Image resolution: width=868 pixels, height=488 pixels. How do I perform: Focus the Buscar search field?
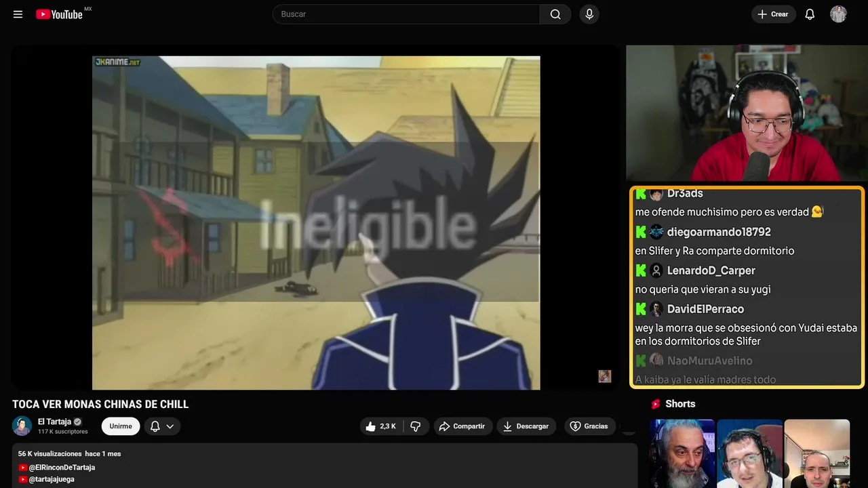406,14
